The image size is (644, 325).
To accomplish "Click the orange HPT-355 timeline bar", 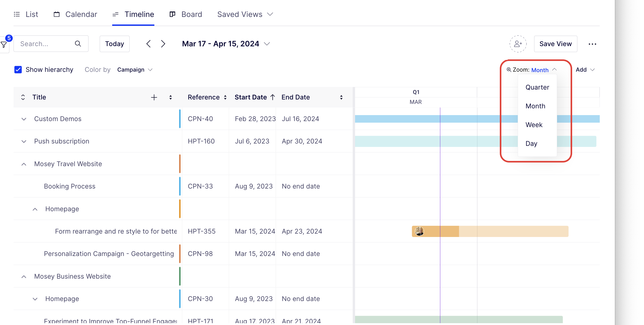I will (x=490, y=231).
